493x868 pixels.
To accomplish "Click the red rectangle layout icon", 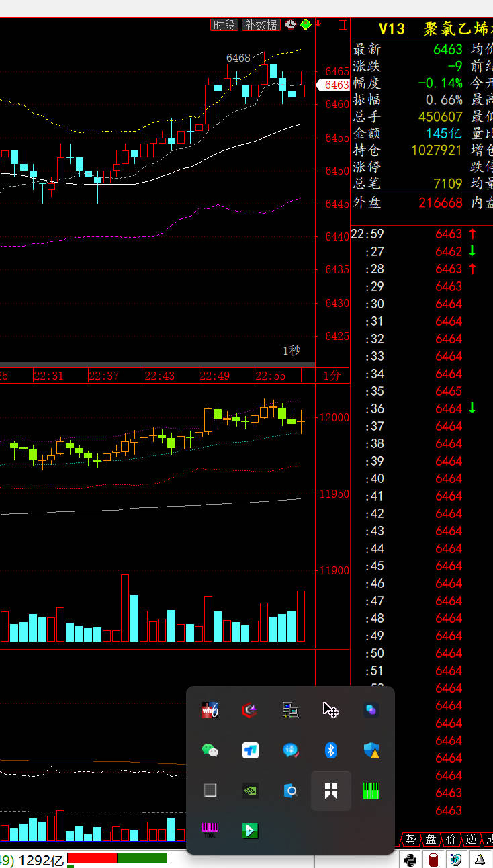I will click(343, 25).
